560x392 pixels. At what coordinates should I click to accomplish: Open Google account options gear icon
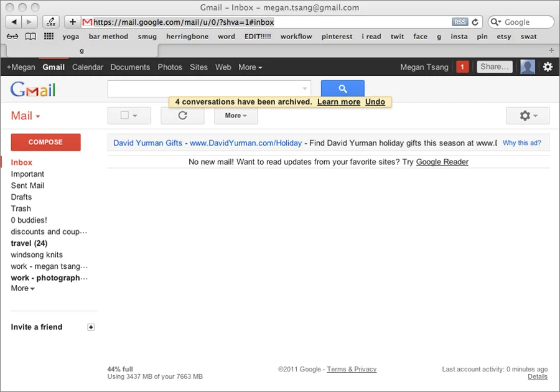[x=548, y=67]
